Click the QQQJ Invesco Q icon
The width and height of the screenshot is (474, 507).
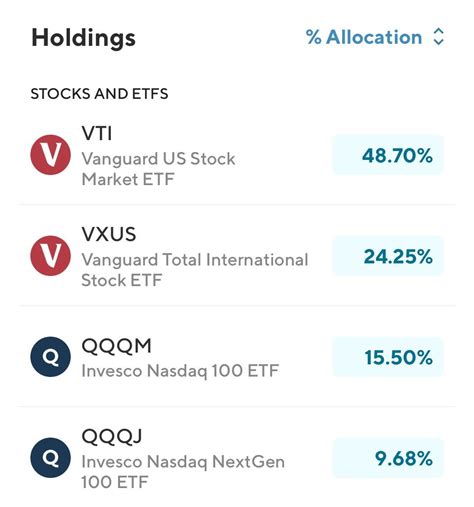click(50, 458)
